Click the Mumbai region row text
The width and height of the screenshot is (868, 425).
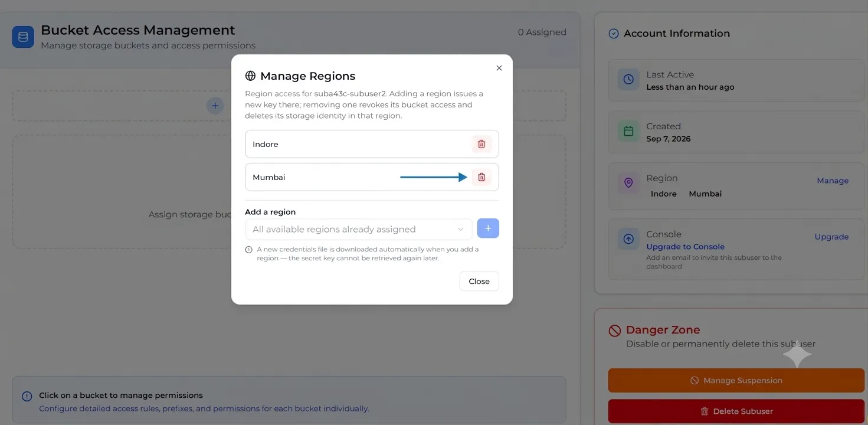tap(269, 177)
